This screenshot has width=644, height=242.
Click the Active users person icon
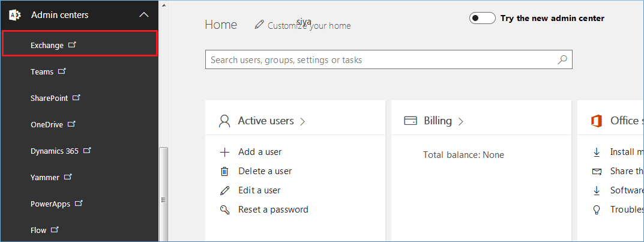[x=224, y=121]
